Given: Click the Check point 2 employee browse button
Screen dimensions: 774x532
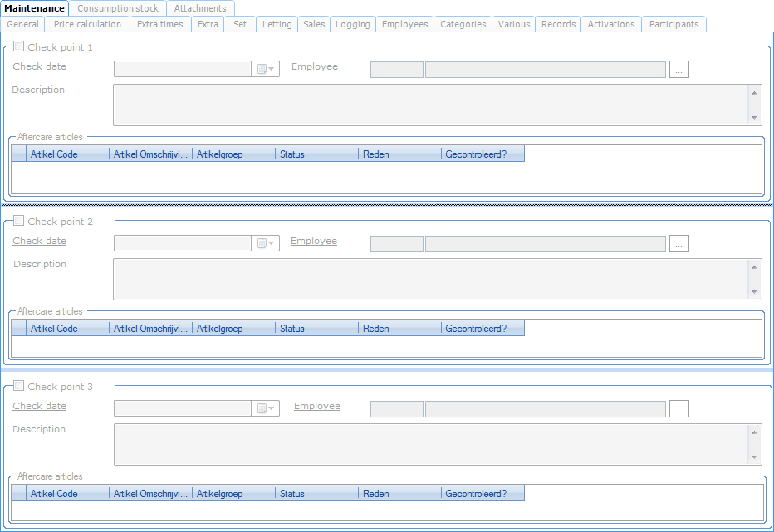Looking at the screenshot, I should click(678, 244).
